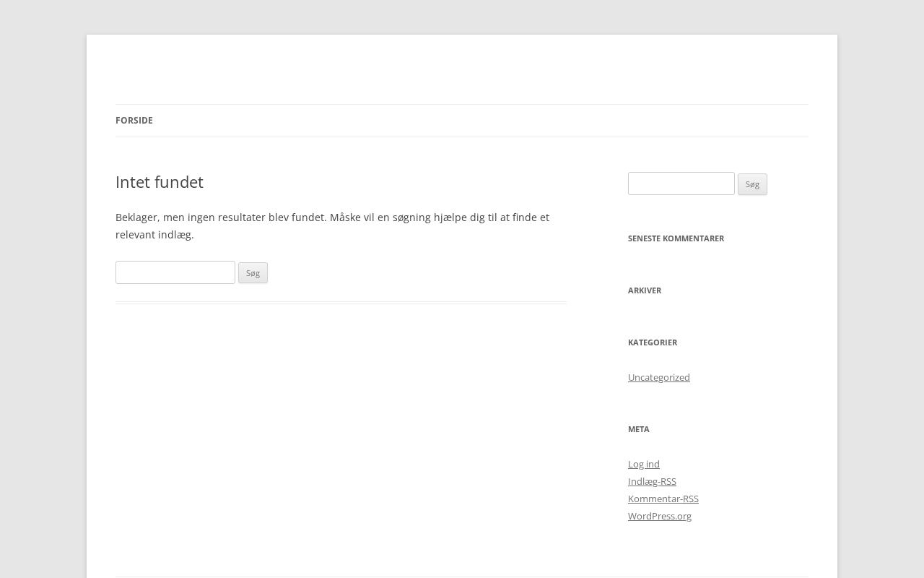Click the META widget heading
The height and width of the screenshot is (578, 924).
pos(638,429)
